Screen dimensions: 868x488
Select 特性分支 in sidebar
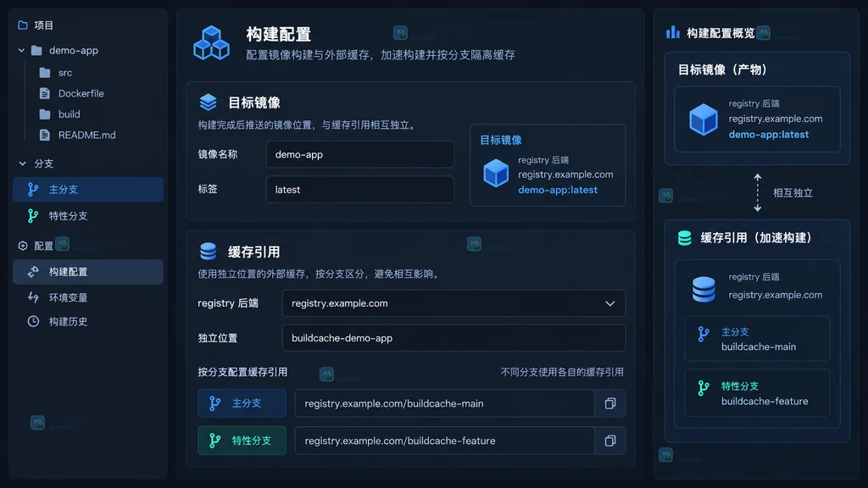(x=88, y=216)
